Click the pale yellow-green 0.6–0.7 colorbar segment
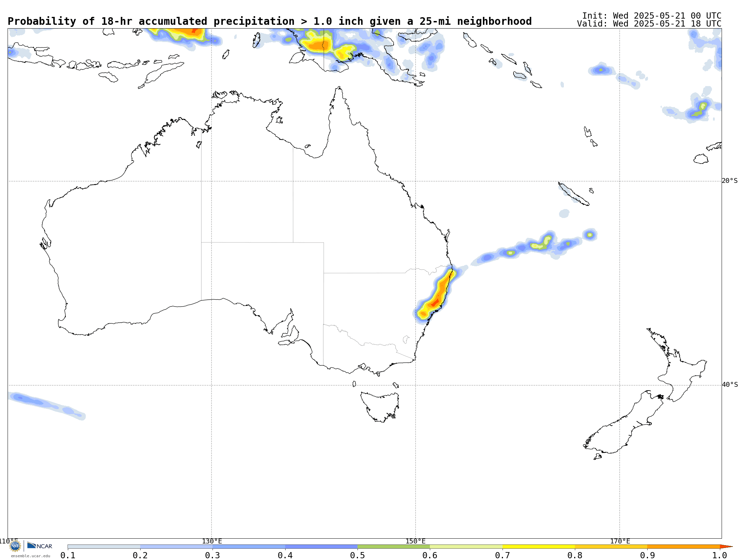The width and height of the screenshot is (744, 560). [466, 547]
